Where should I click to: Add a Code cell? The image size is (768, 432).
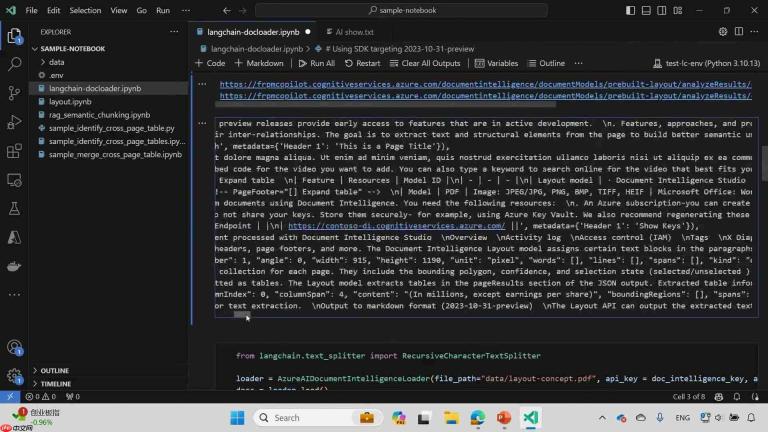(x=210, y=63)
